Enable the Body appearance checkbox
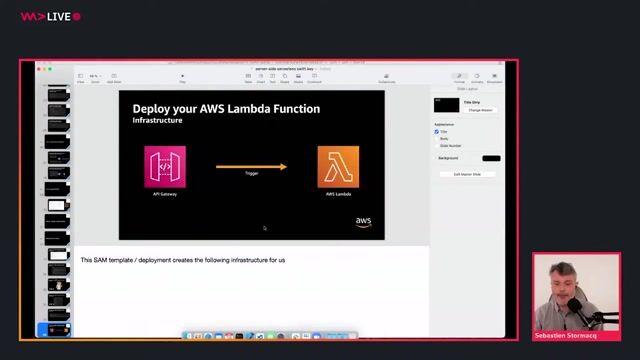The width and height of the screenshot is (640, 360). (437, 139)
